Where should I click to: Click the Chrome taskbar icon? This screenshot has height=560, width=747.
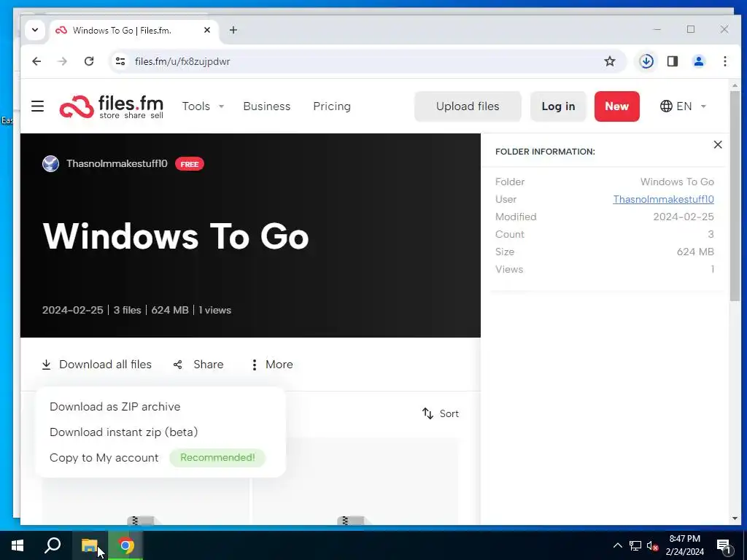(x=125, y=545)
